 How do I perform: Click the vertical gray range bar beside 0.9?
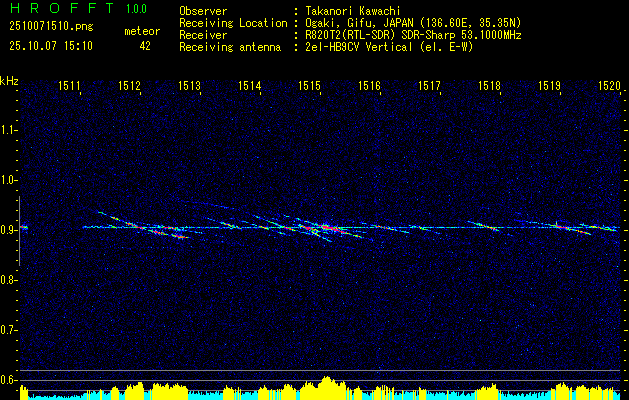[x=19, y=231]
